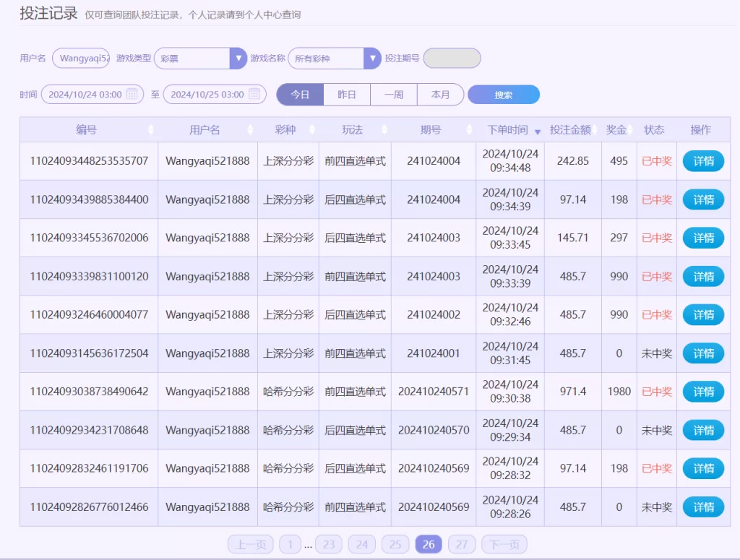Sort by 用户名 column arrows
This screenshot has height=560, width=740.
click(x=250, y=130)
